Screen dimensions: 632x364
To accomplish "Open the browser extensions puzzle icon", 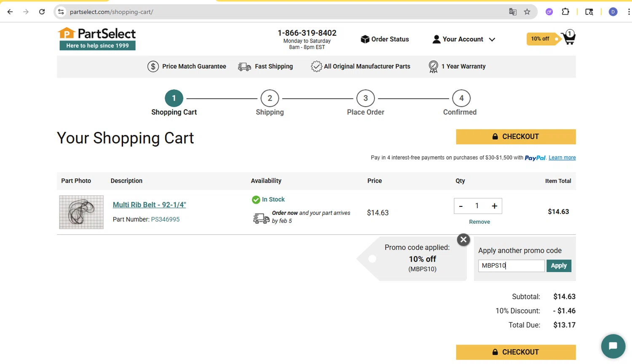I will [x=565, y=12].
